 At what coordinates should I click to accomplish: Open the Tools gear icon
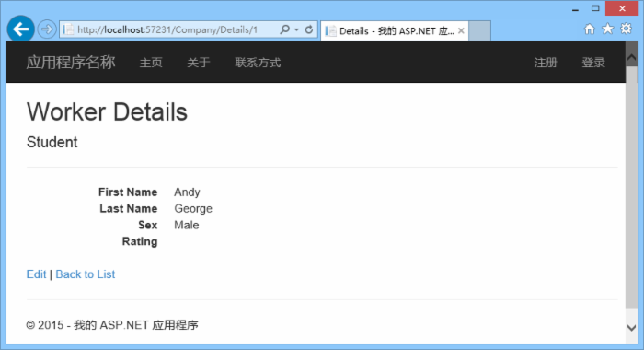(x=626, y=29)
